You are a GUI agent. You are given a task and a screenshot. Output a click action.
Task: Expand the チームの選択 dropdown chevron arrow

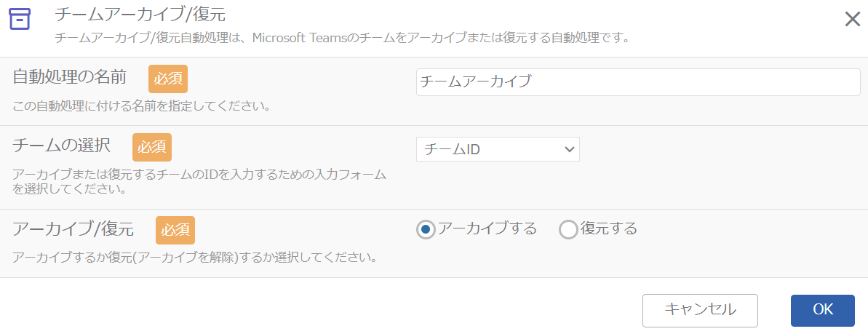click(x=568, y=149)
